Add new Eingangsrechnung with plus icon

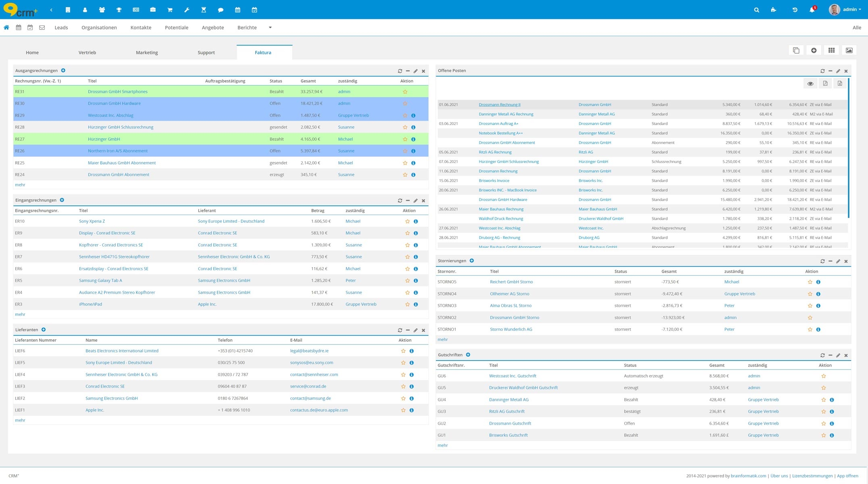click(x=62, y=200)
